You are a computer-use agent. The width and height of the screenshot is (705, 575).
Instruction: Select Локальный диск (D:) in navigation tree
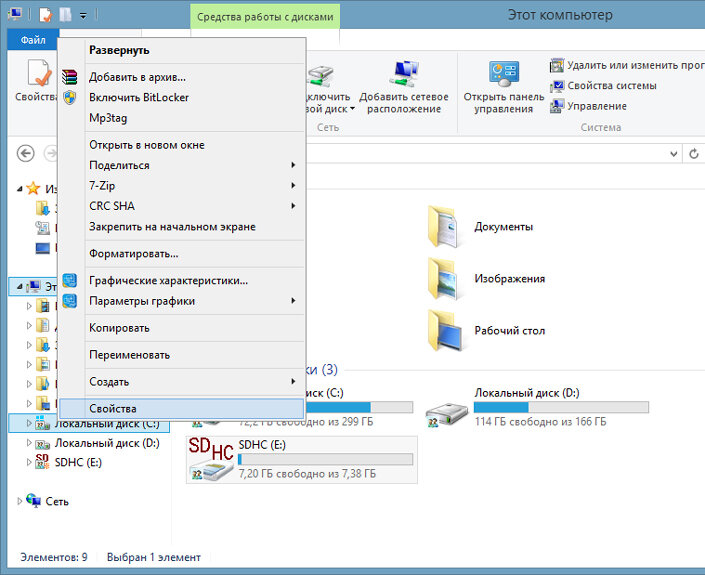(107, 443)
